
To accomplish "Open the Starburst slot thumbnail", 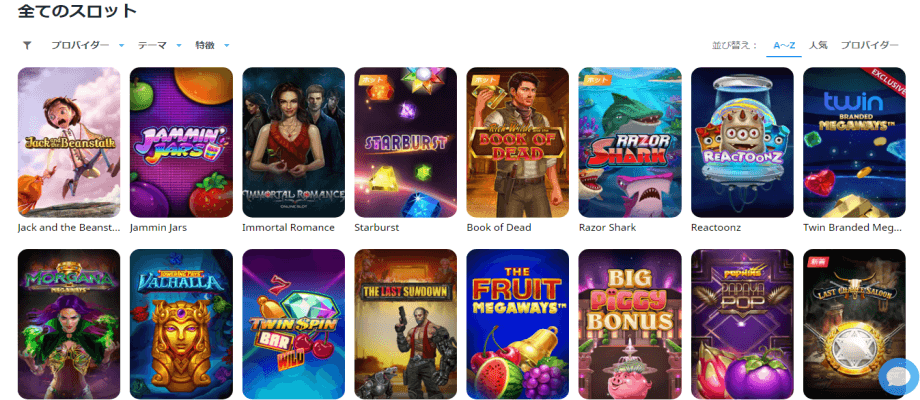I will [405, 143].
